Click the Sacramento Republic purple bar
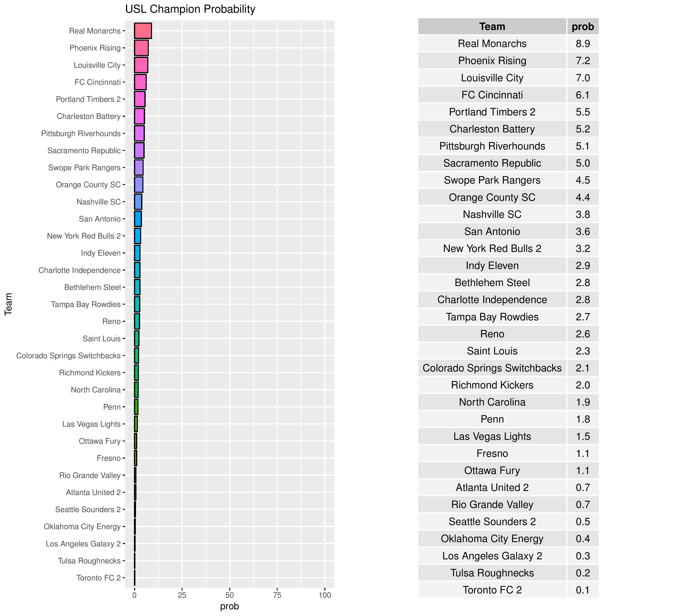The width and height of the screenshot is (678, 616). coord(139,151)
